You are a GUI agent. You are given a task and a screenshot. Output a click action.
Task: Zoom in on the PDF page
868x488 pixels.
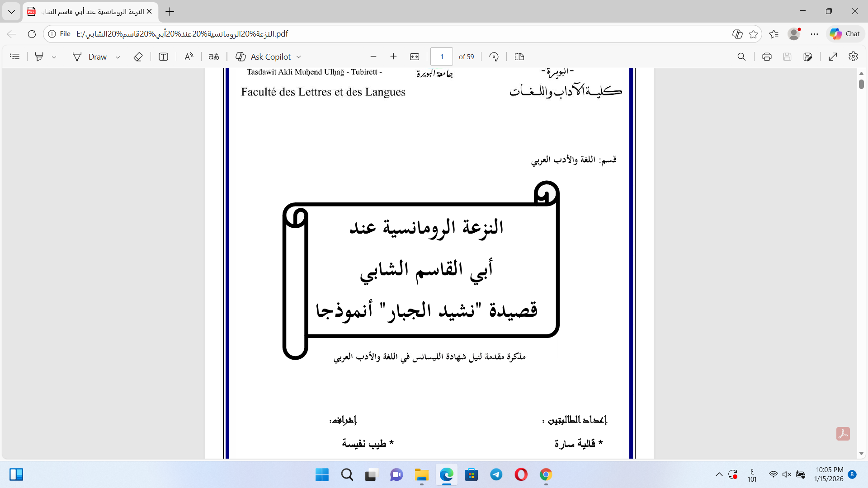[393, 56]
